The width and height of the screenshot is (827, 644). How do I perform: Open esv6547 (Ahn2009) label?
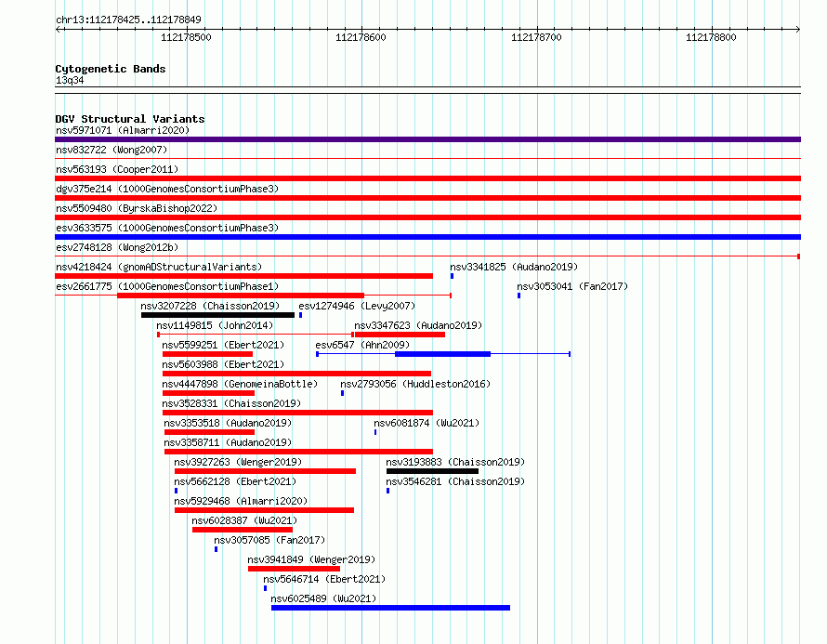[362, 345]
